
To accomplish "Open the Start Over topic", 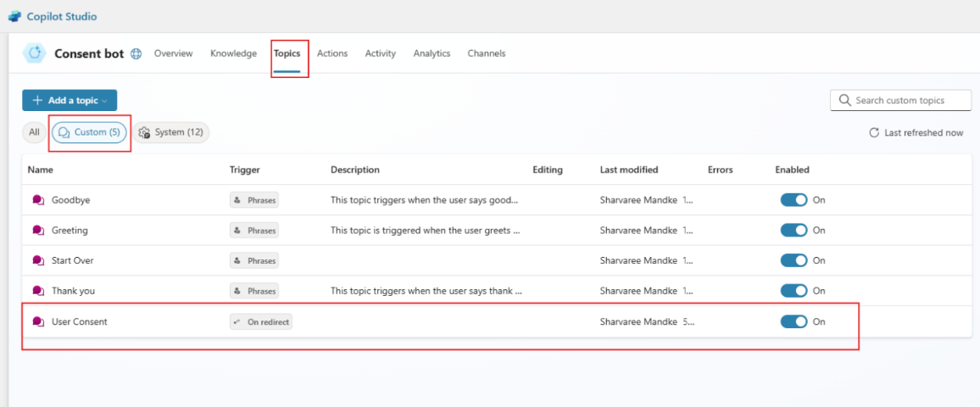I will 73,260.
